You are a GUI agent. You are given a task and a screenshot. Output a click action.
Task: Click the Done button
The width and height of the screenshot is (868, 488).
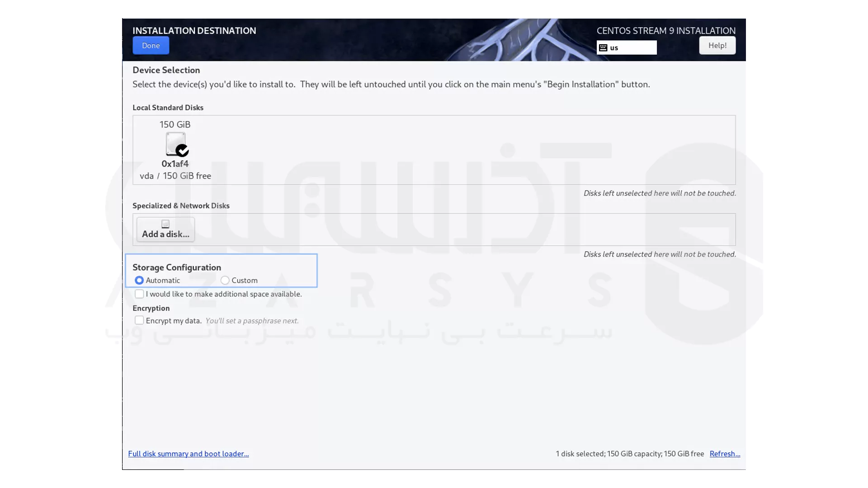151,46
